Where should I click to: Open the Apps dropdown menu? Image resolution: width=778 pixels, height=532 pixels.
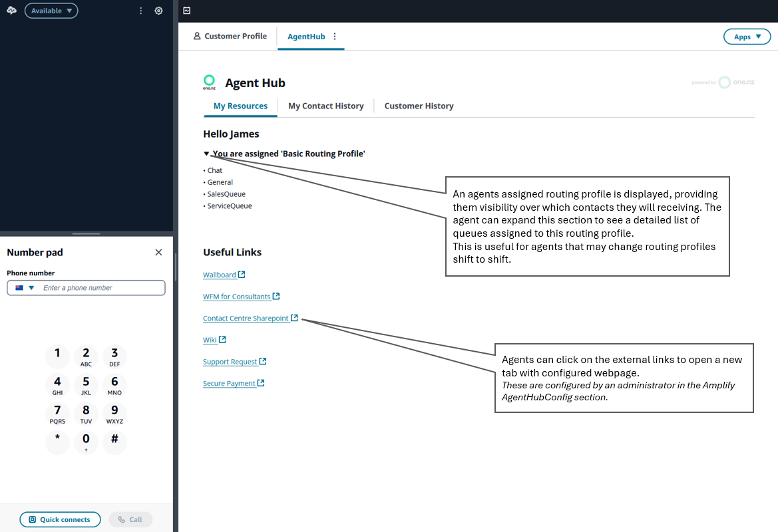pos(747,37)
